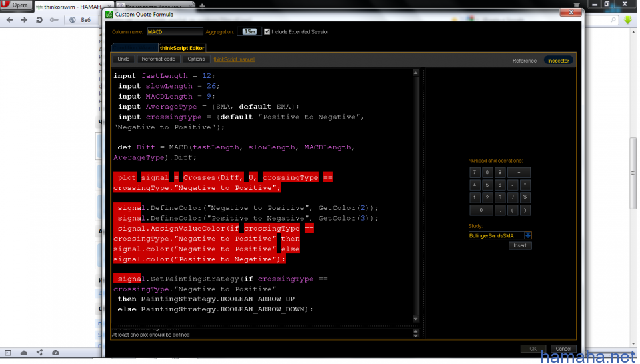
Task: Click the OK button
Action: pyautogui.click(x=533, y=349)
